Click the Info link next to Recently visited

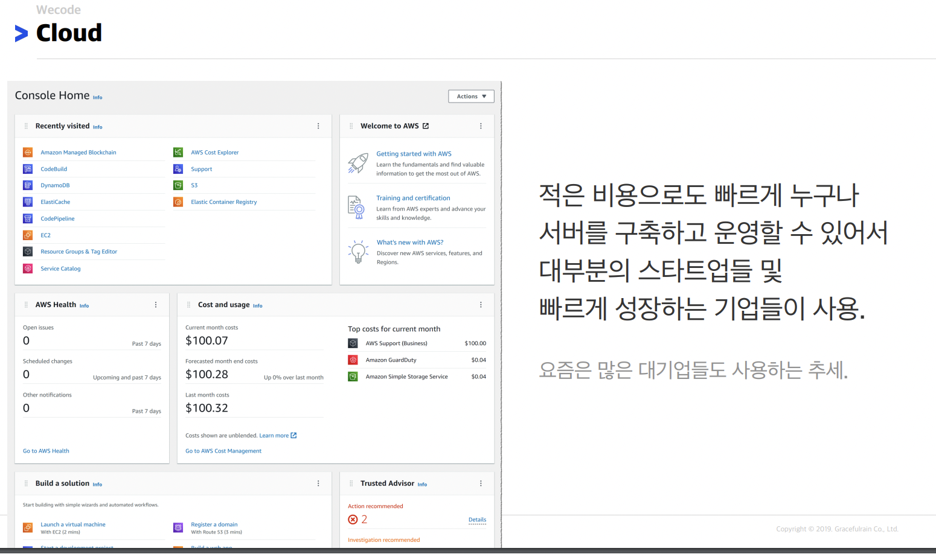(98, 127)
